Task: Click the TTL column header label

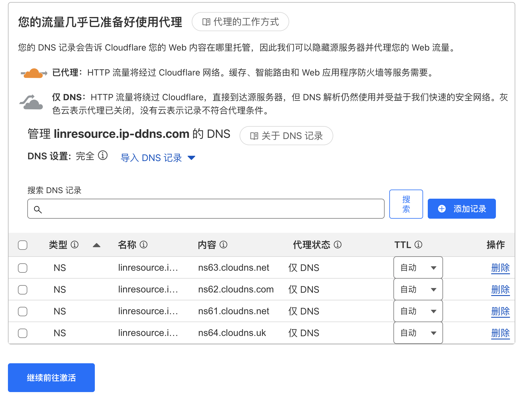Action: [403, 245]
